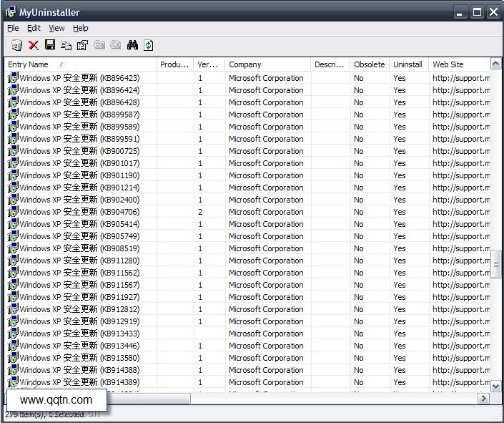Click Uninstall value Yes in KB911927 row
Viewport: 504px width, 423px height.
pos(400,297)
